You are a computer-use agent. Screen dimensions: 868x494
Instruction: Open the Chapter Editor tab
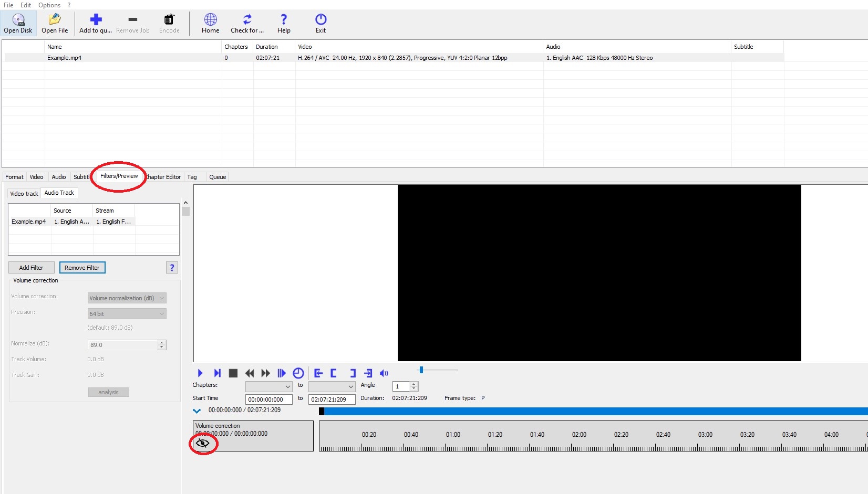[x=163, y=177]
